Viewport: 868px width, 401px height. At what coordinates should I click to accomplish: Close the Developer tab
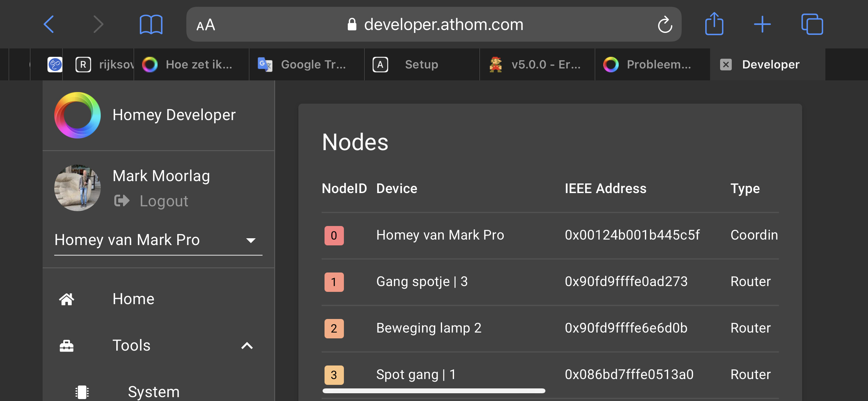(x=726, y=64)
